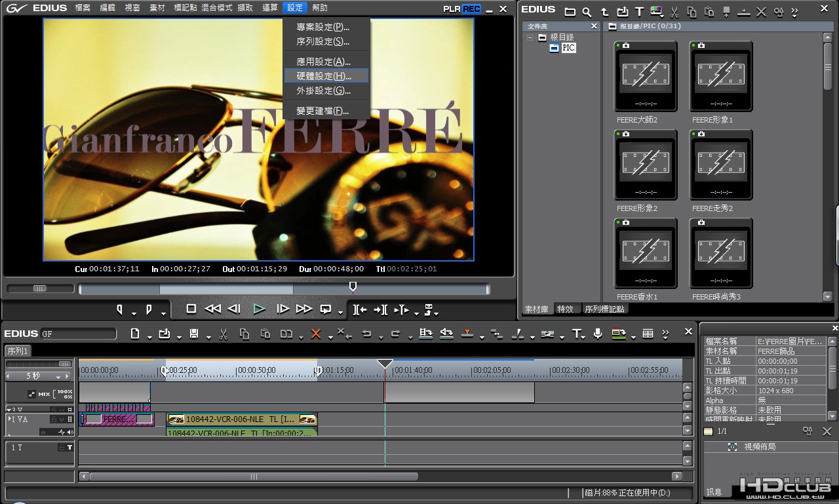Screen dimensions: 839x504
Task: Click the shuttle slider below the preview
Action: tap(40, 288)
